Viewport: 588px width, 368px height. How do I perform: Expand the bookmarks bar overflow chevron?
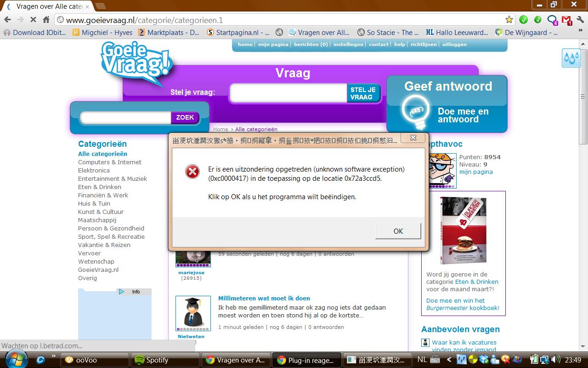tap(582, 33)
